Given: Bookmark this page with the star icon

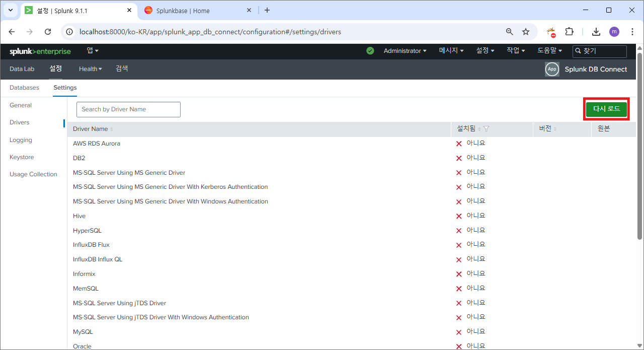Looking at the screenshot, I should [x=526, y=32].
